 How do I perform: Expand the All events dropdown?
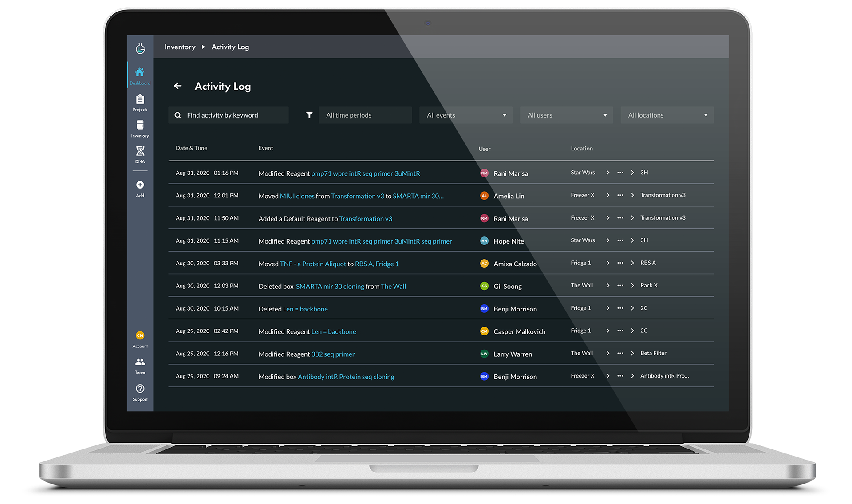click(465, 115)
